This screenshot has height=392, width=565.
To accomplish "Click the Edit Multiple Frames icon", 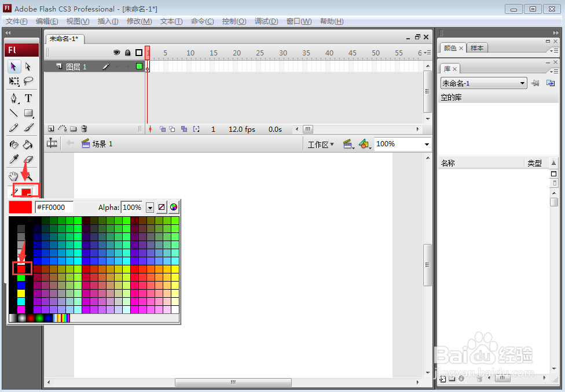I will click(184, 129).
